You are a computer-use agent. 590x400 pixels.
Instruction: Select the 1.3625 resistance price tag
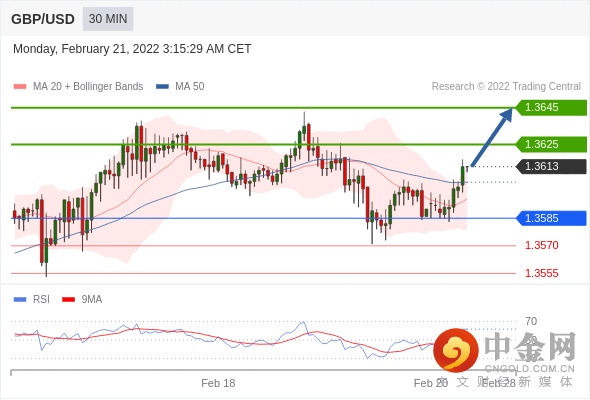tap(551, 144)
